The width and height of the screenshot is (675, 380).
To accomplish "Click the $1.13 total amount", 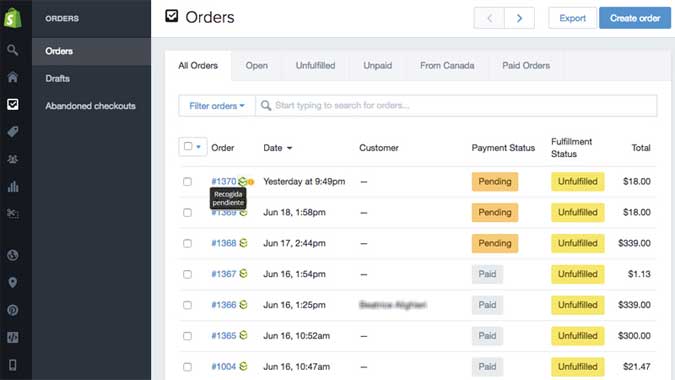I will [639, 274].
